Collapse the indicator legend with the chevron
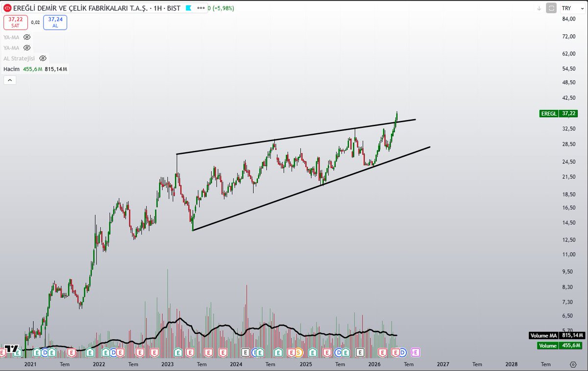This screenshot has width=588, height=371. click(10, 80)
